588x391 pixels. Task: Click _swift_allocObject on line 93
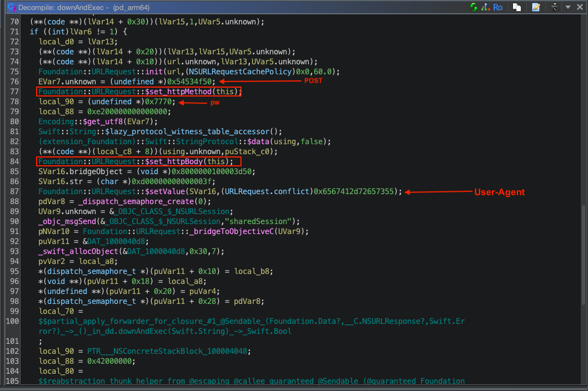(x=78, y=251)
